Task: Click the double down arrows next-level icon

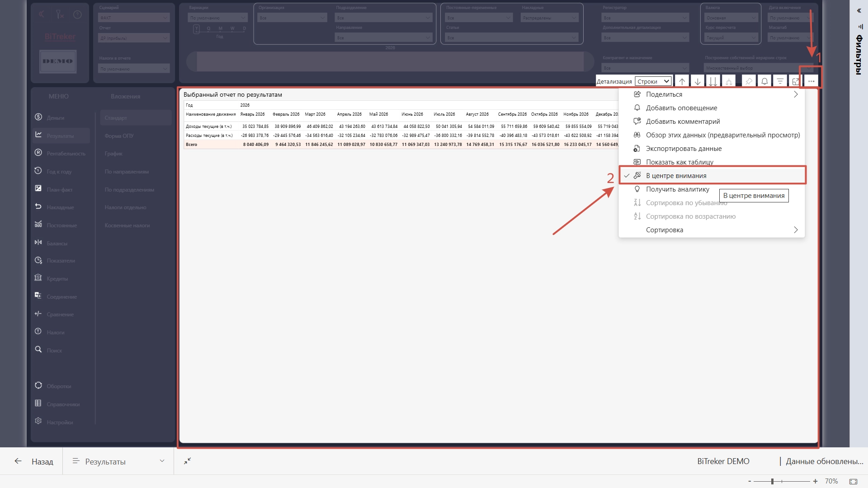Action: point(713,81)
